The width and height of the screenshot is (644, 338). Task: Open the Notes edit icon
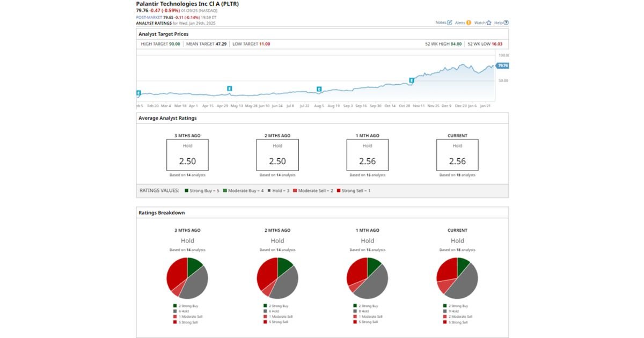tap(450, 23)
